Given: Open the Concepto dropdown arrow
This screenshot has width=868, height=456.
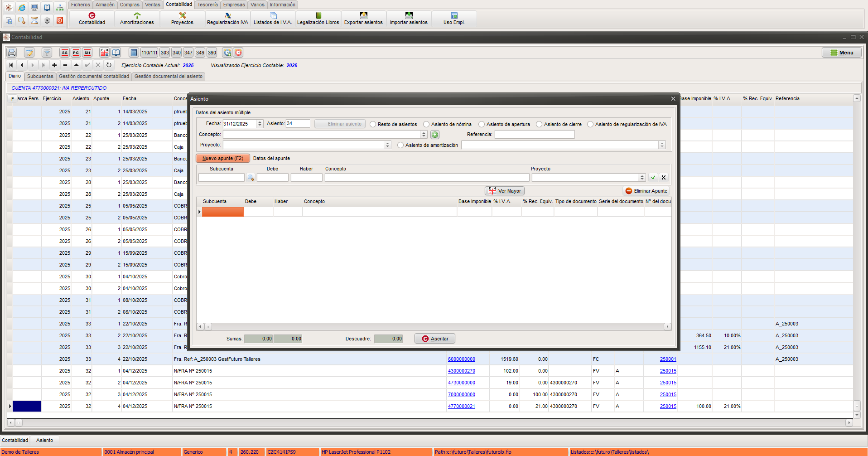Looking at the screenshot, I should tap(424, 135).
